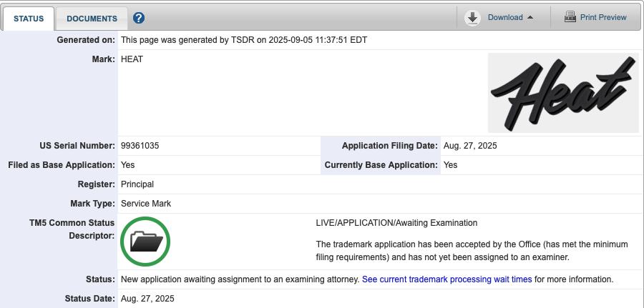Image resolution: width=644 pixels, height=308 pixels.
Task: Click the TSDR page generation timestamp text
Action: tap(244, 40)
